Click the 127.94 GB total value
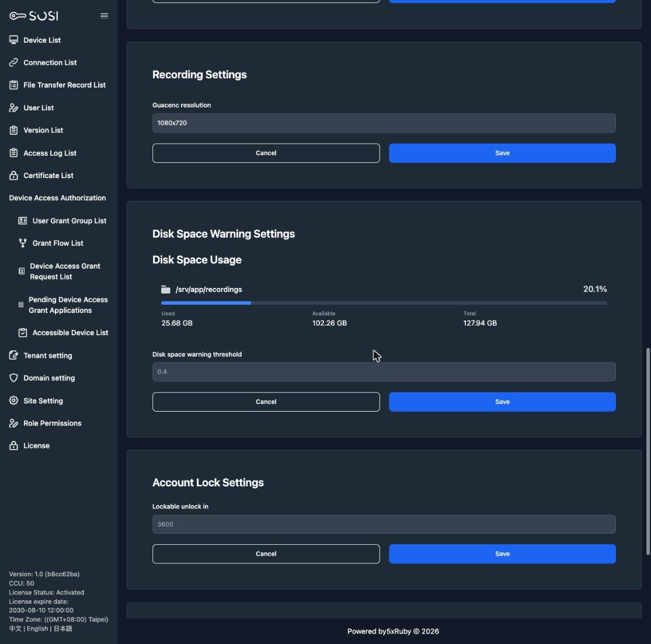Screen dimensions: 651x644 [x=480, y=323]
